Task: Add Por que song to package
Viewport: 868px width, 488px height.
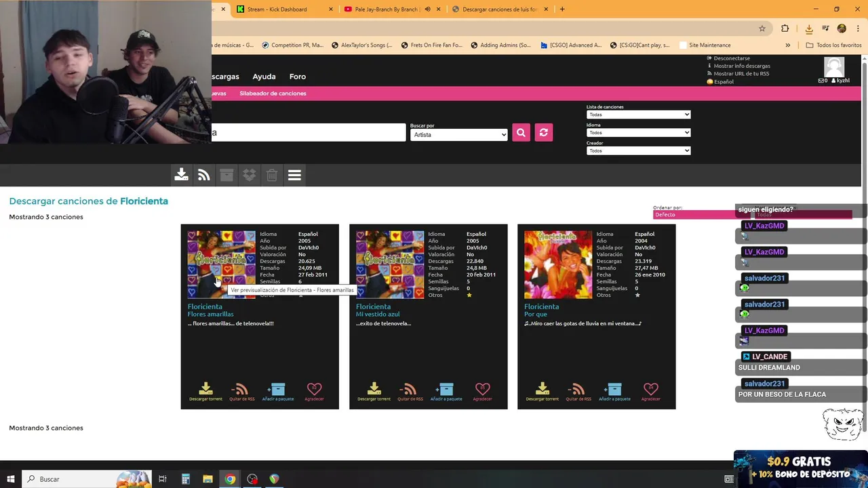Action: (614, 391)
